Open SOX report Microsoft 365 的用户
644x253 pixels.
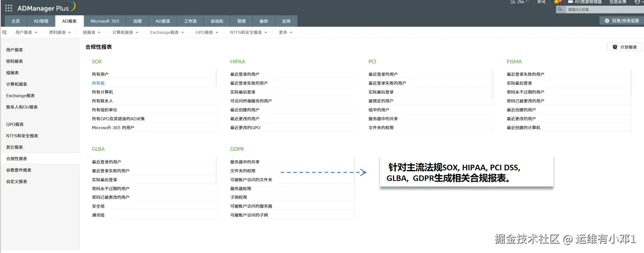(113, 128)
